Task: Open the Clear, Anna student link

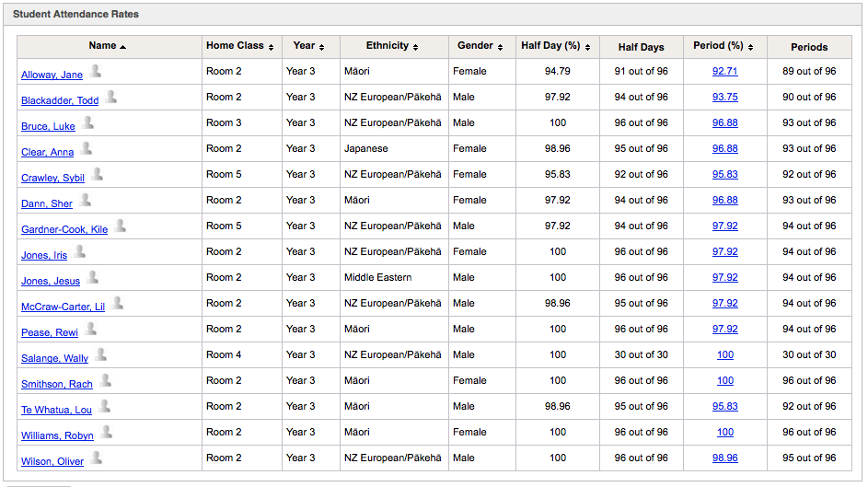Action: (47, 152)
